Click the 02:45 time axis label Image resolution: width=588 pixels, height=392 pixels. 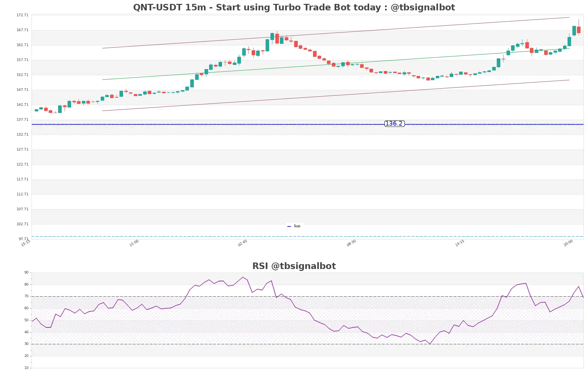coord(243,243)
